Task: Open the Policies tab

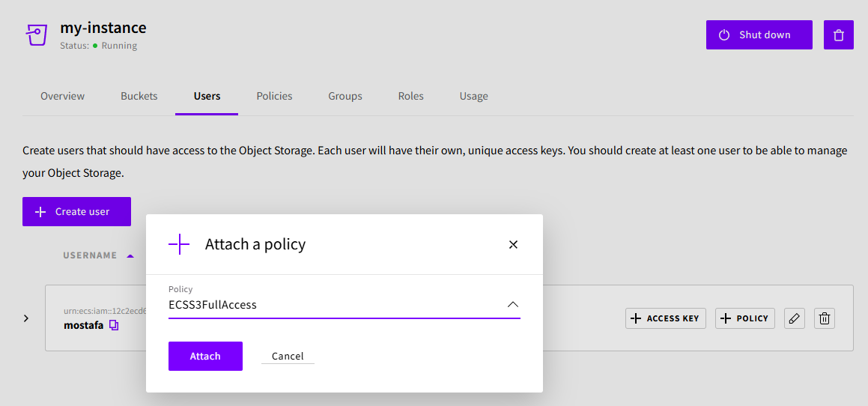Action: [274, 96]
